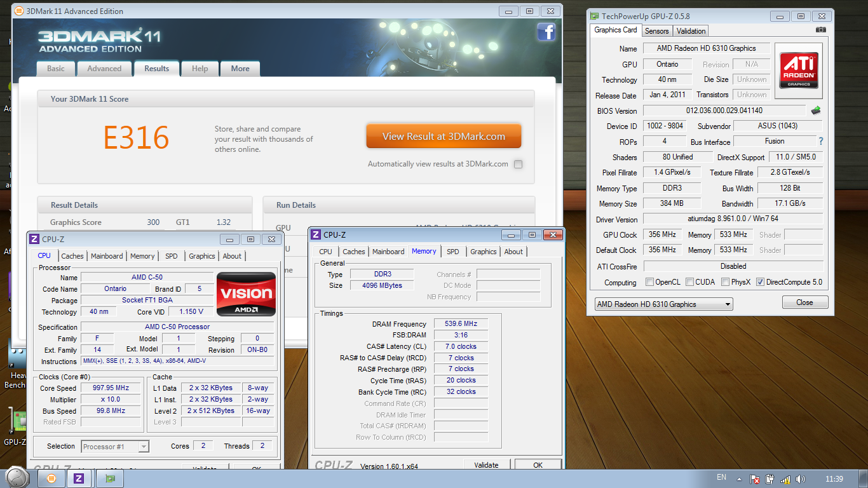This screenshot has width=868, height=488.
Task: Click the E316 score text
Action: pos(137,138)
